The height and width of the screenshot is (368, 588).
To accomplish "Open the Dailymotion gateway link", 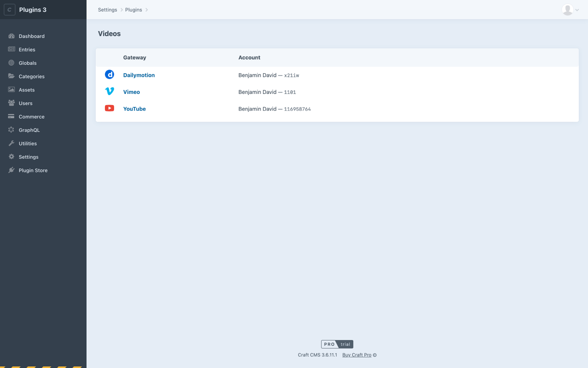I will pyautogui.click(x=139, y=75).
